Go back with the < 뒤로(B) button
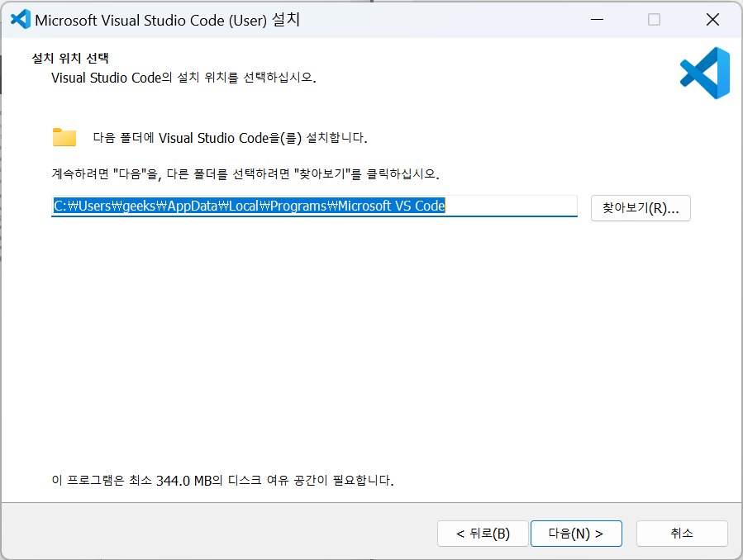This screenshot has width=743, height=560. 483,534
